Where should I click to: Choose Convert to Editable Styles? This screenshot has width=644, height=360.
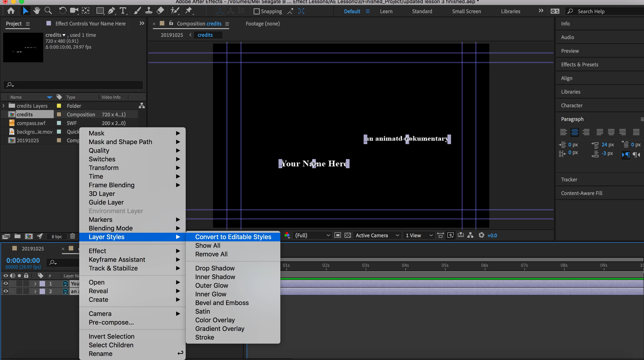(233, 237)
